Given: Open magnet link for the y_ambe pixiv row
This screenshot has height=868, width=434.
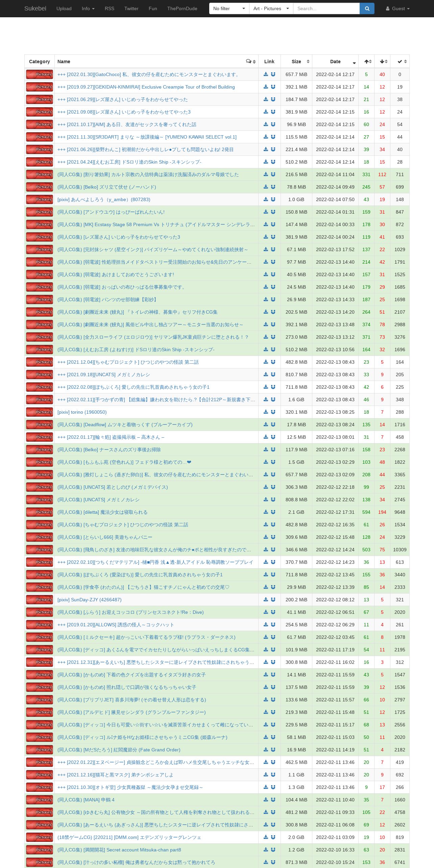Looking at the screenshot, I should click(273, 199).
